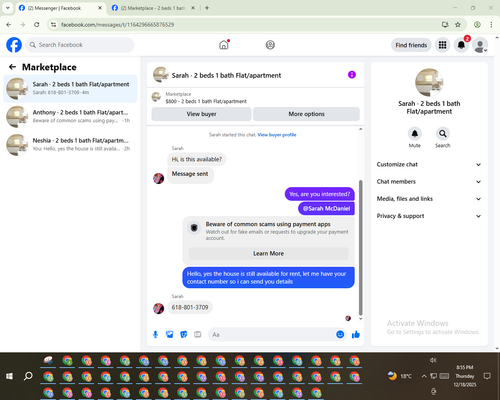The width and height of the screenshot is (500, 400).
Task: Open the account profile avatar menu
Action: coord(480,45)
